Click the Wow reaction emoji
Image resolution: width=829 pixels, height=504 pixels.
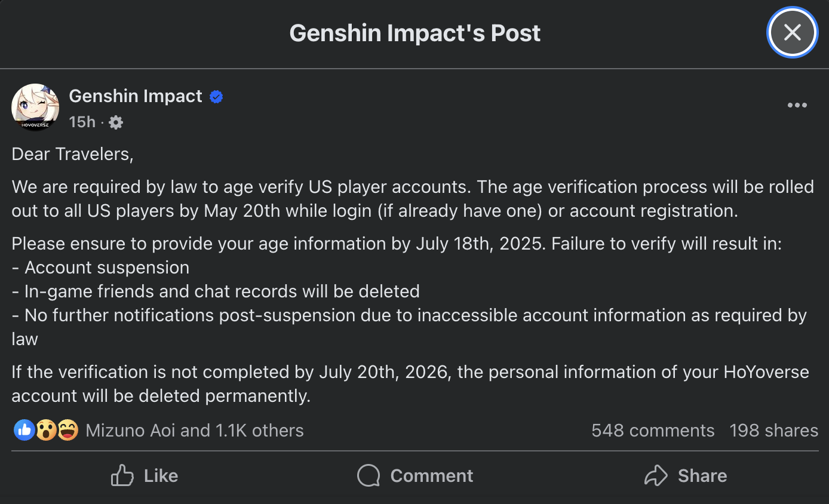[46, 430]
